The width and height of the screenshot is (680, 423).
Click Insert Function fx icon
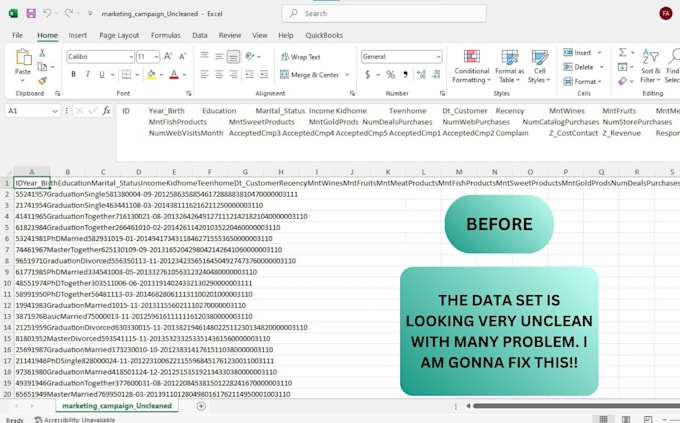[x=106, y=111]
